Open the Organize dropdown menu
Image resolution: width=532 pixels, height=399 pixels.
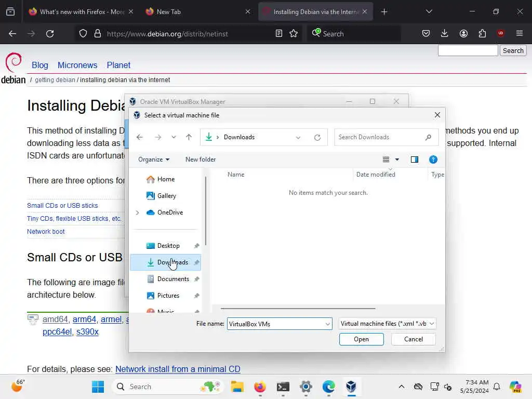click(153, 159)
